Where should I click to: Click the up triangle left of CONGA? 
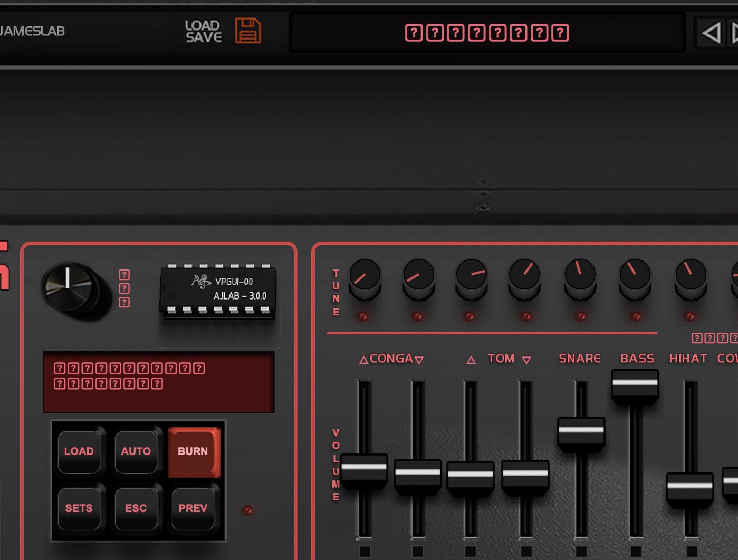363,360
